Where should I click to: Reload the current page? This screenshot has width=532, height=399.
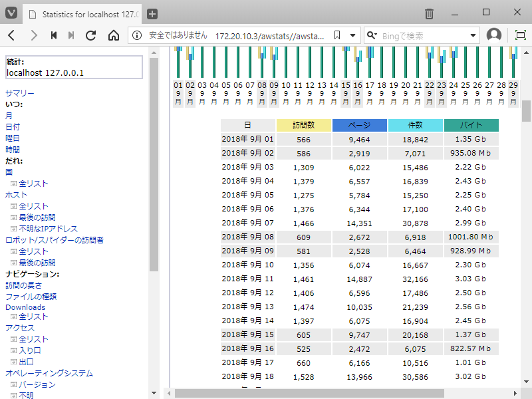(92, 35)
